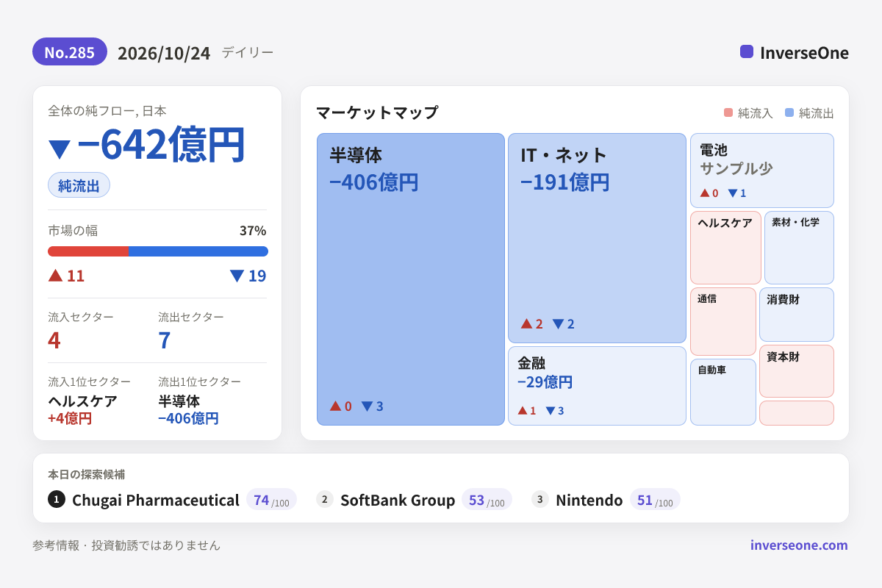The image size is (882, 588).
Task: Click the rank 1 badge beside Chugai Pharmaceutical
Action: coord(57,500)
